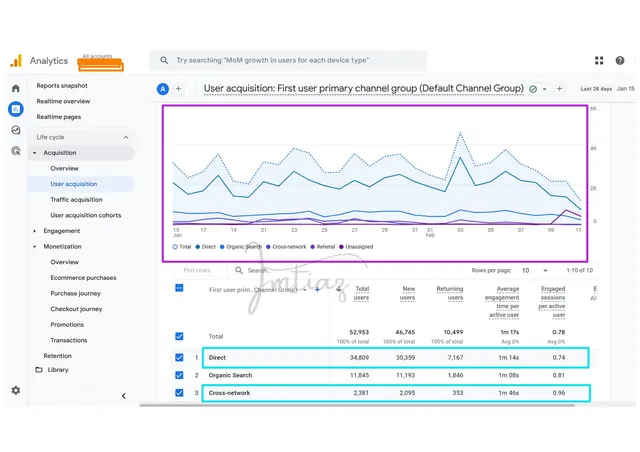
Task: Click the table search magnifier icon
Action: click(239, 270)
